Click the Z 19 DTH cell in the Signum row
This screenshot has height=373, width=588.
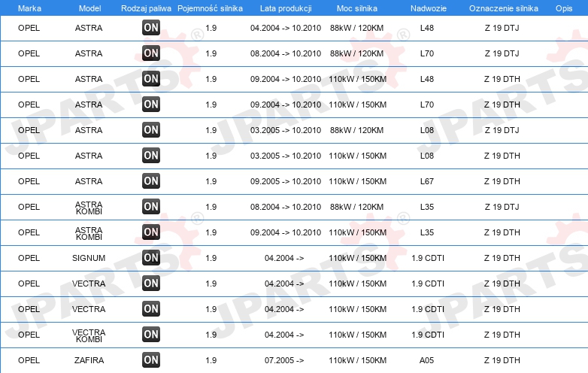(x=502, y=258)
